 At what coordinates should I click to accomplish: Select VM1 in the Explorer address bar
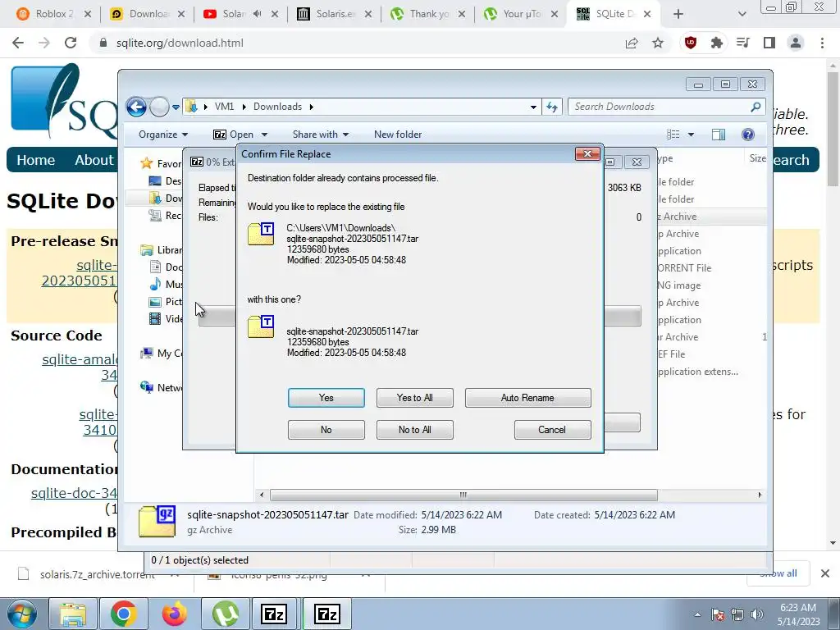tap(225, 107)
